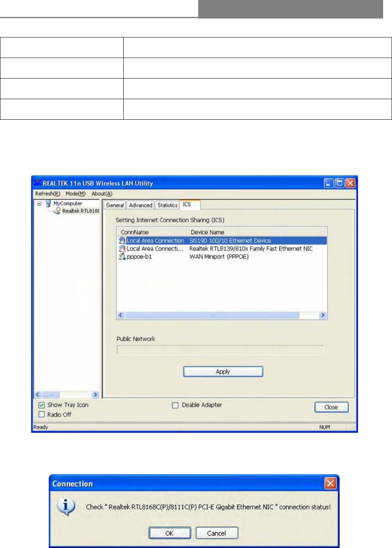The image size is (392, 548).
Task: Click the Ready status bar text
Action: pyautogui.click(x=41, y=427)
